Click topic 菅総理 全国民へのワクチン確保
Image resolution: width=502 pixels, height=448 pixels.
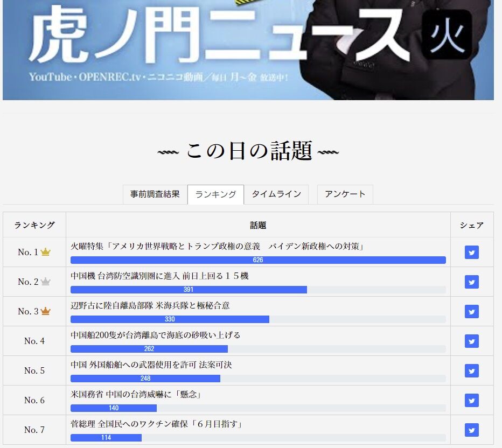(x=157, y=424)
